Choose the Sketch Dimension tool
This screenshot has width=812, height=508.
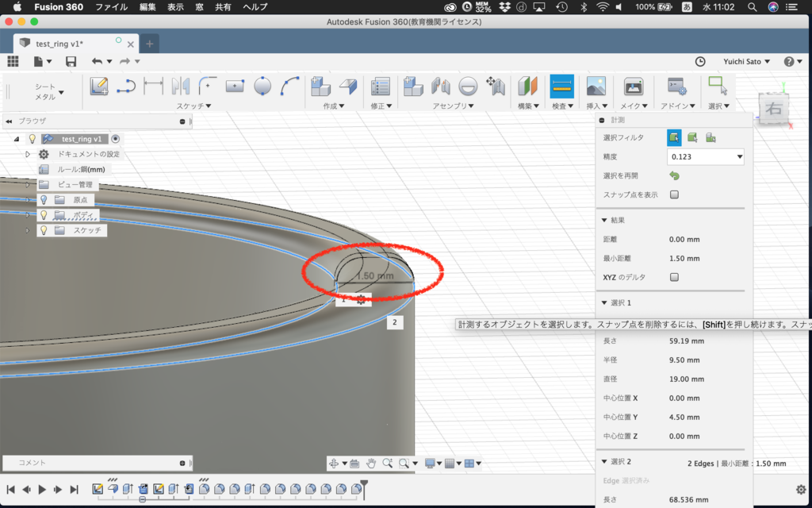(x=153, y=86)
